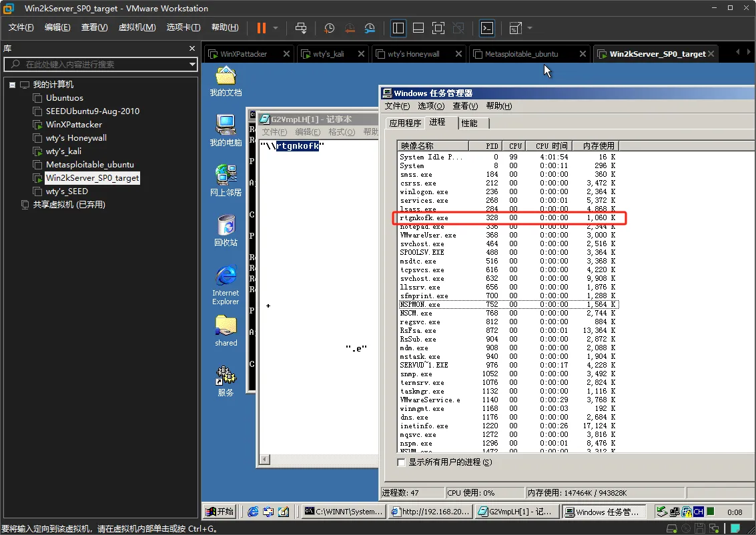Image resolution: width=756 pixels, height=535 pixels.
Task: Click the 开始 Start button
Action: tap(220, 512)
